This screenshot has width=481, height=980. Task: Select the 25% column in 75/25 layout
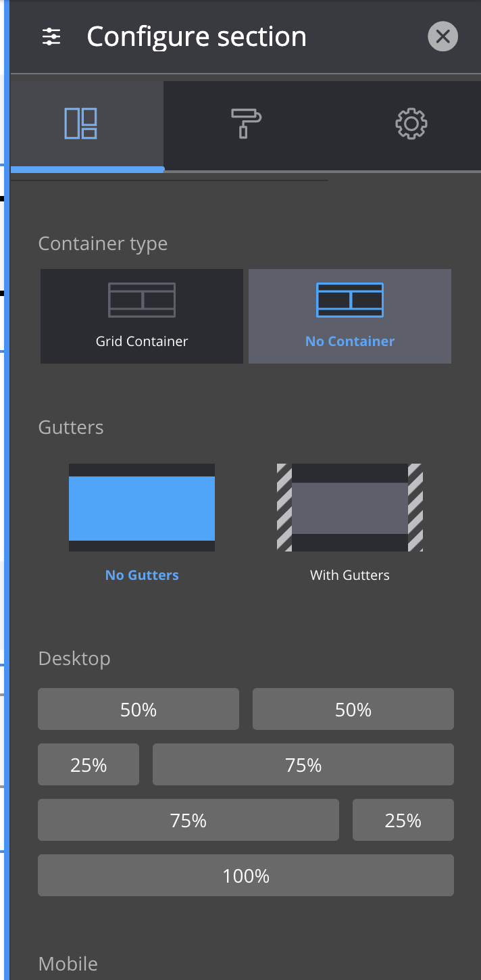pos(403,820)
